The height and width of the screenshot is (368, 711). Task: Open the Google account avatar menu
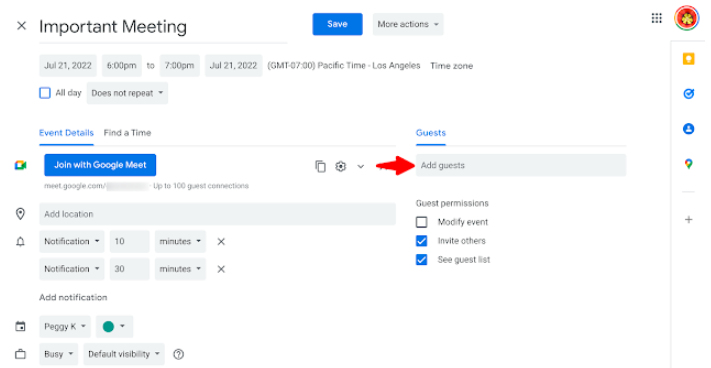[687, 18]
